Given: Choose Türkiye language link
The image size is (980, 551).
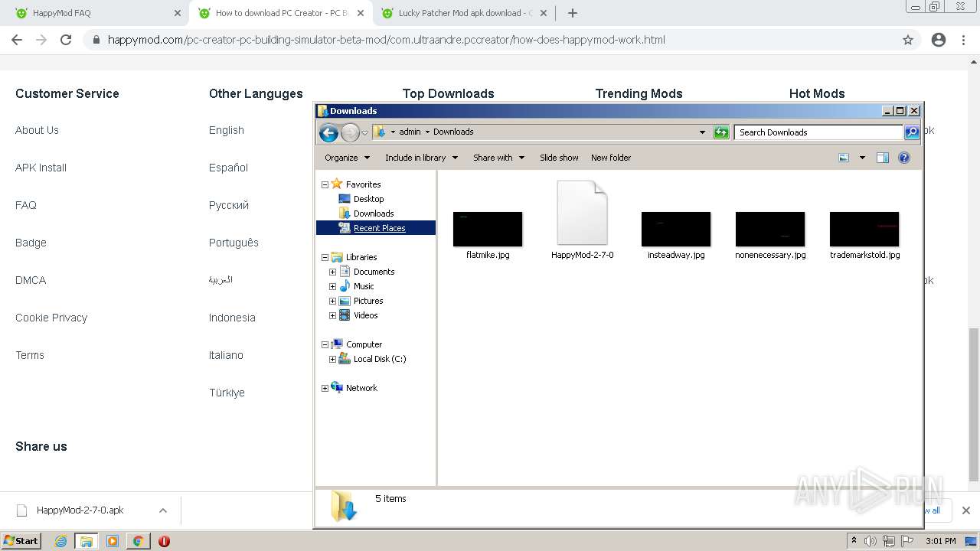Looking at the screenshot, I should (x=227, y=393).
